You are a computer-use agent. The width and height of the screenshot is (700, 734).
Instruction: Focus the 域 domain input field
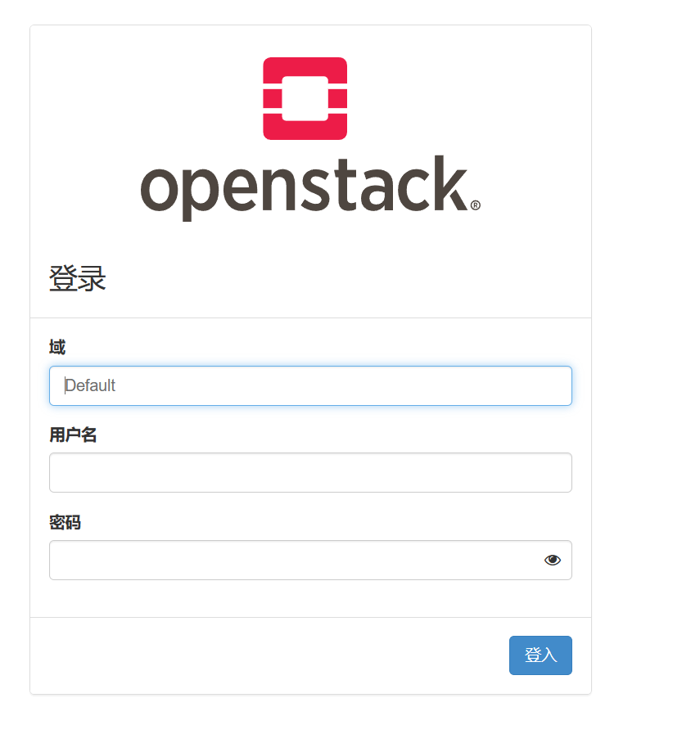click(310, 385)
